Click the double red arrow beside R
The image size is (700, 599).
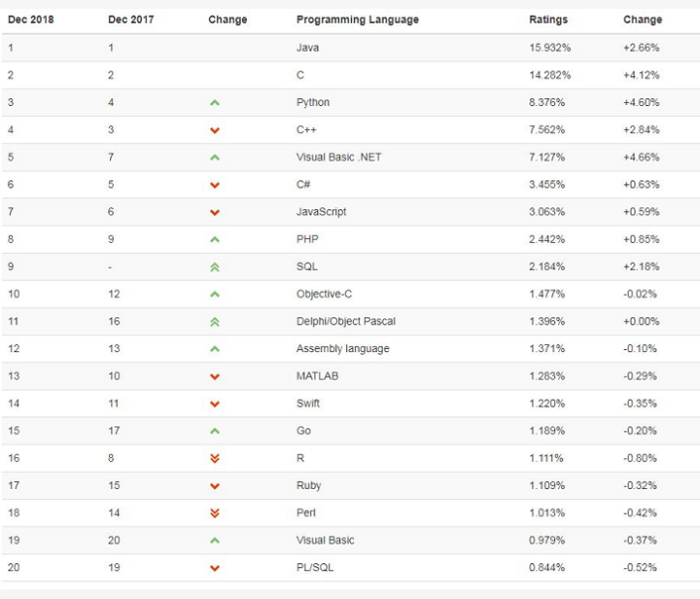214,458
